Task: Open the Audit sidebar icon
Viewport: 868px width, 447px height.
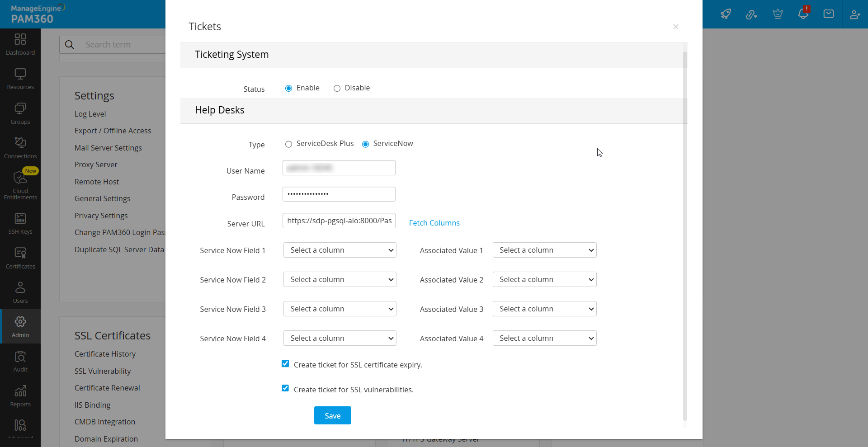Action: point(20,361)
